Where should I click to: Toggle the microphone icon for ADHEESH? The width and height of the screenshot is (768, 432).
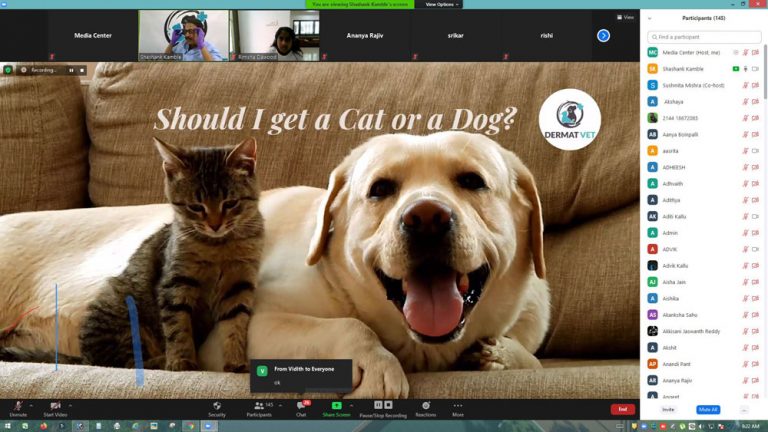coord(745,168)
